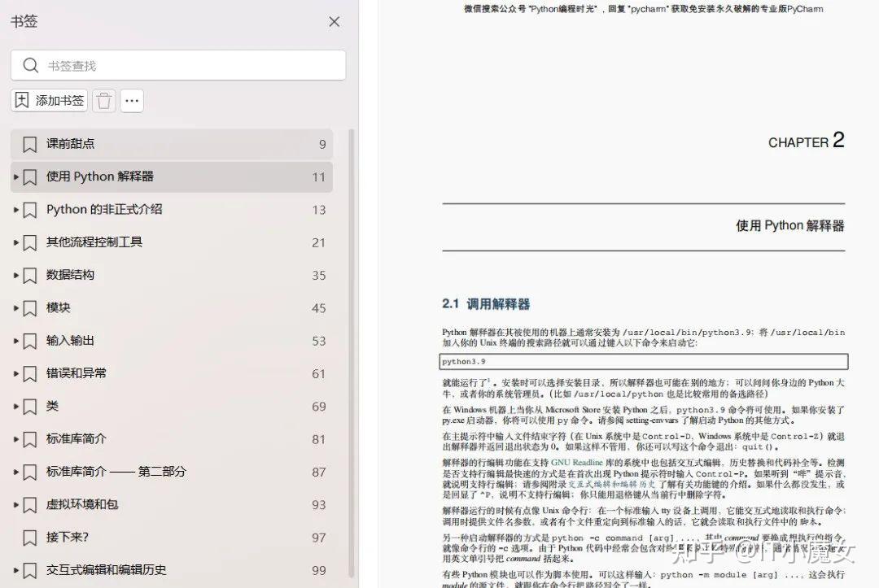Viewport: 879px width, 588px height.
Task: Click the bookmark icon beside 虚拟环境和包
Action: [29, 504]
